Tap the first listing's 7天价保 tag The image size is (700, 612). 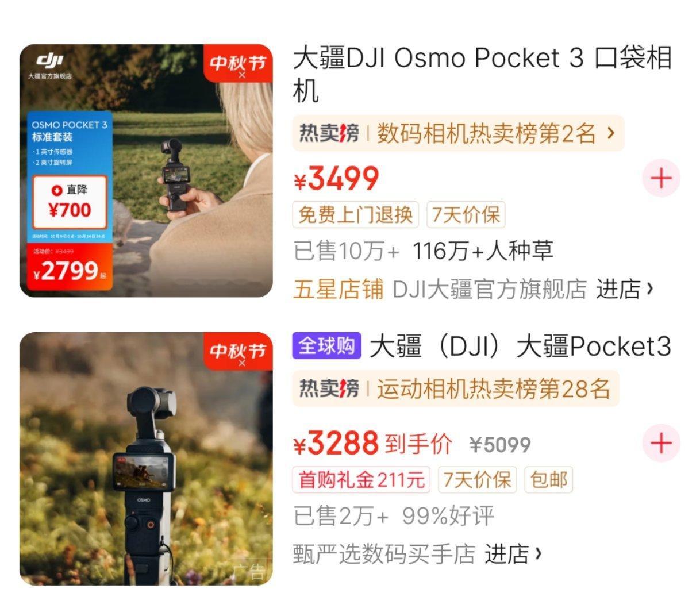(466, 215)
